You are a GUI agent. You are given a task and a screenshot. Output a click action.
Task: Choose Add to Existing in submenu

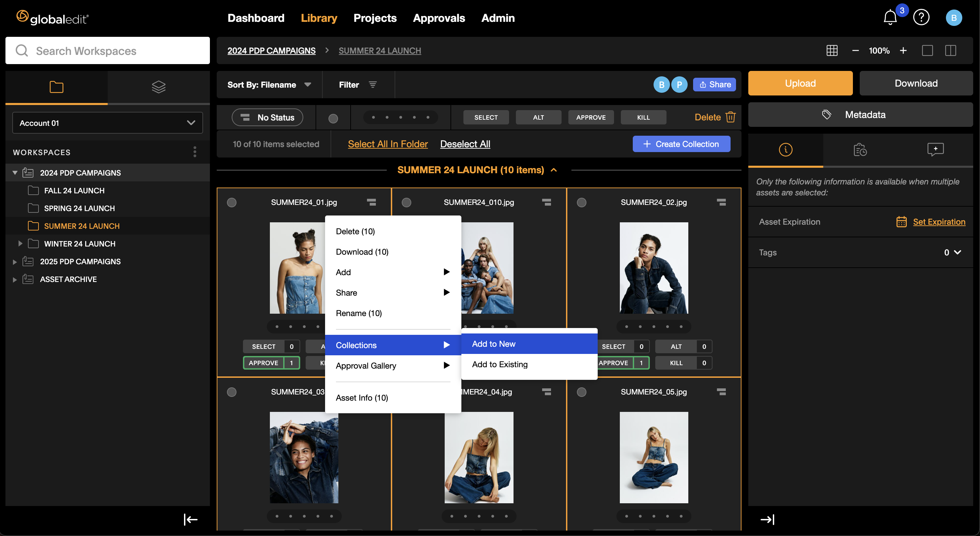[x=529, y=364]
